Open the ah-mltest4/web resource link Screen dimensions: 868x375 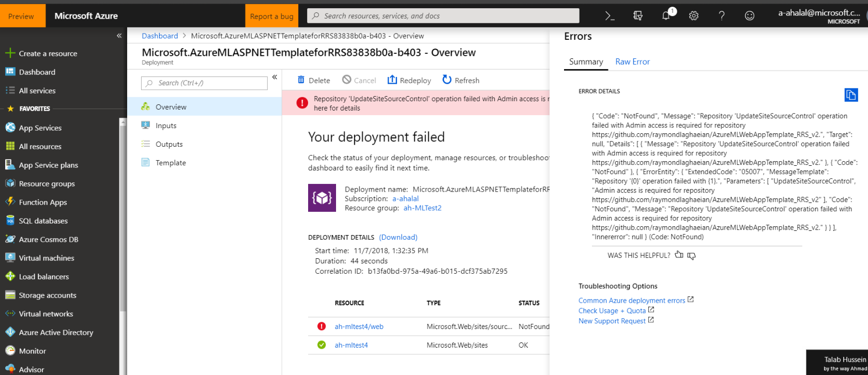coord(359,326)
